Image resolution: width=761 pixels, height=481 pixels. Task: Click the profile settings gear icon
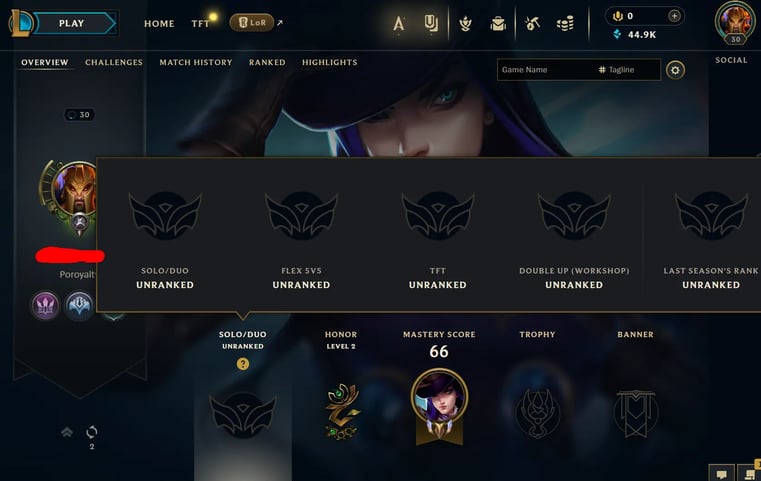675,70
